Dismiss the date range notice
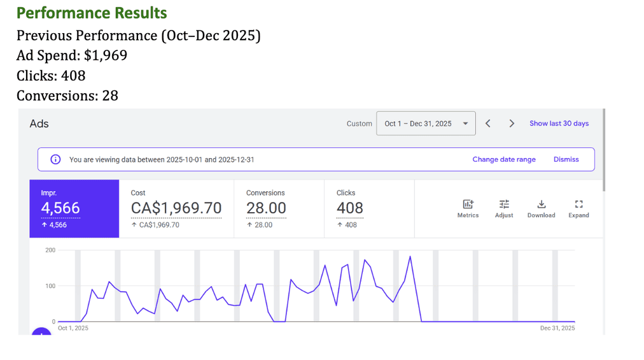Viewport: 644px width, 360px height. pyautogui.click(x=566, y=159)
